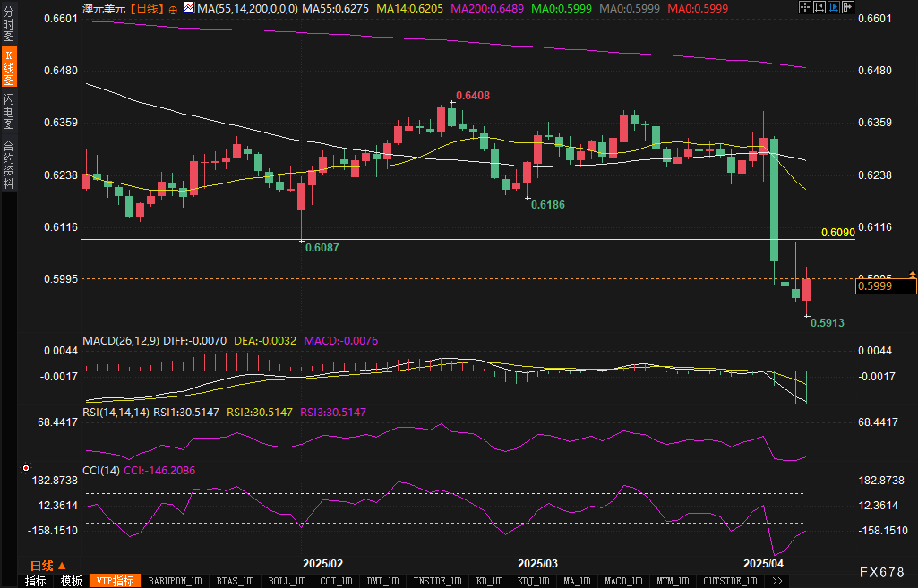Click the crosshair icon in top-right toolbar
The image size is (918, 588).
click(805, 7)
